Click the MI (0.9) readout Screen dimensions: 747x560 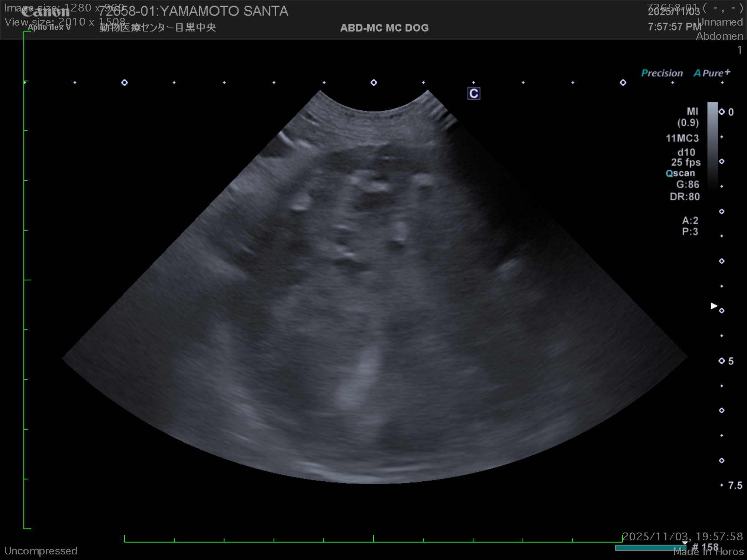click(x=688, y=117)
